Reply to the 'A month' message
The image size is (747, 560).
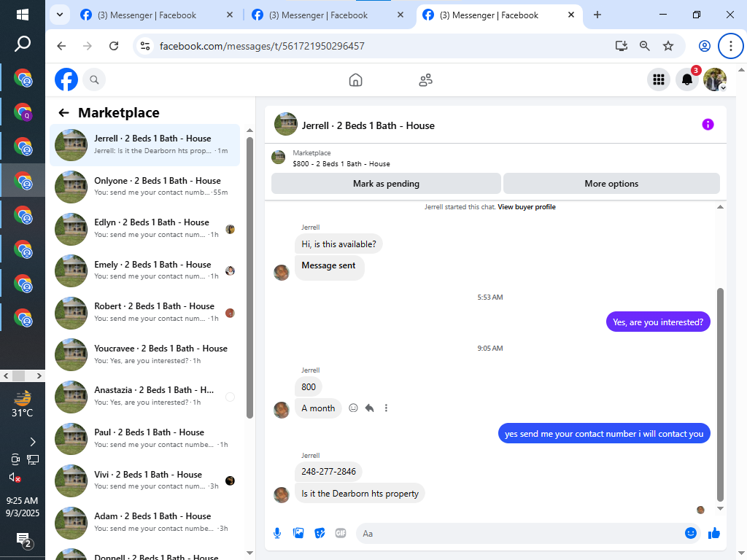pos(370,408)
